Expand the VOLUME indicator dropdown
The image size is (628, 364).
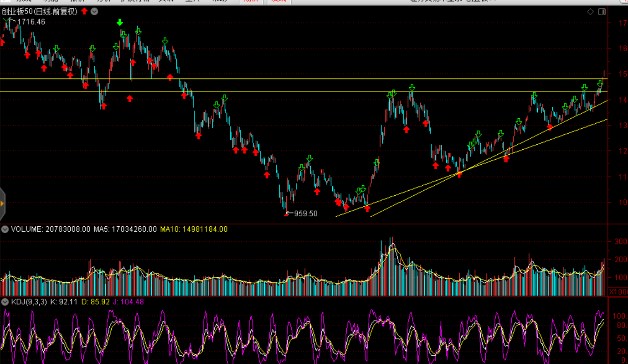[5, 230]
